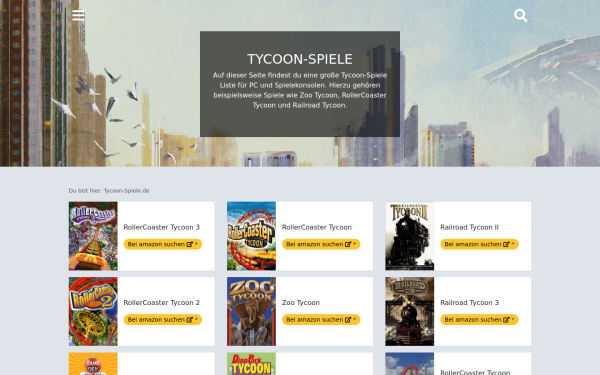The height and width of the screenshot is (375, 600).
Task: Search amazon for Railroad Tycoon 3
Action: (x=479, y=320)
